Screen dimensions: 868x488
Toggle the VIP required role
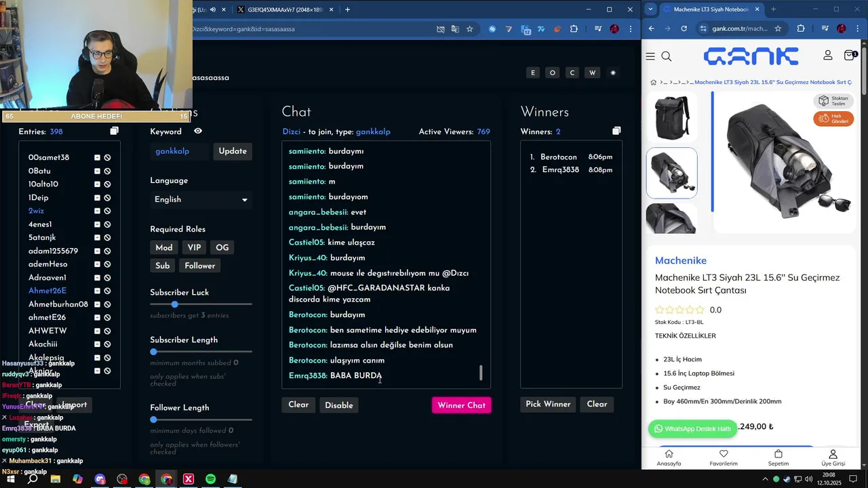(x=195, y=247)
